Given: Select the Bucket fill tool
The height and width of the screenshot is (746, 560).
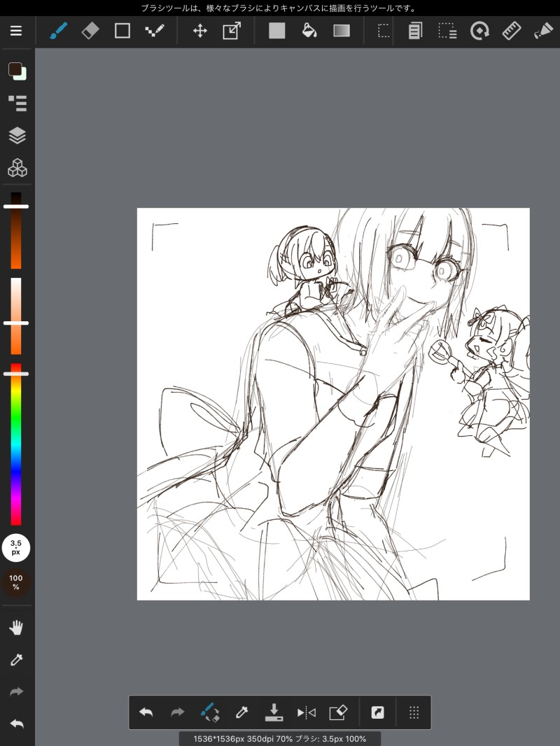Looking at the screenshot, I should 309,31.
